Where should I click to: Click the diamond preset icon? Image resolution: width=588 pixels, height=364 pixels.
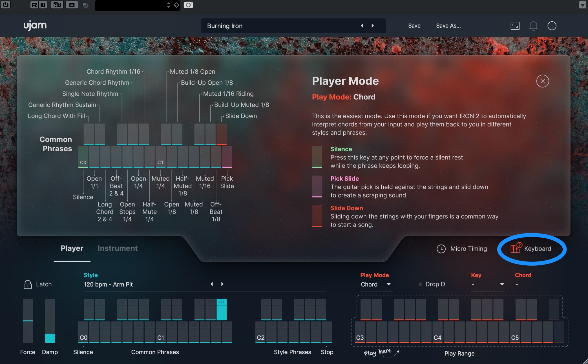point(176,5)
